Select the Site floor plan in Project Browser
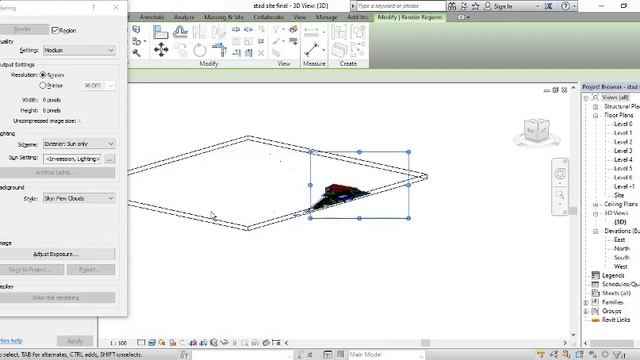Screen dimensions: 640x360 click(x=619, y=196)
